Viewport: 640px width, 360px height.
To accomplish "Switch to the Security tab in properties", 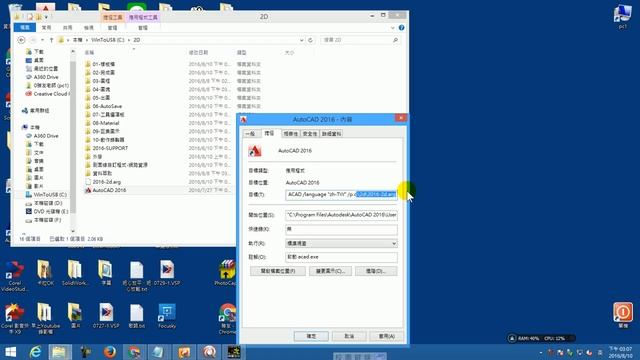I will click(x=310, y=134).
